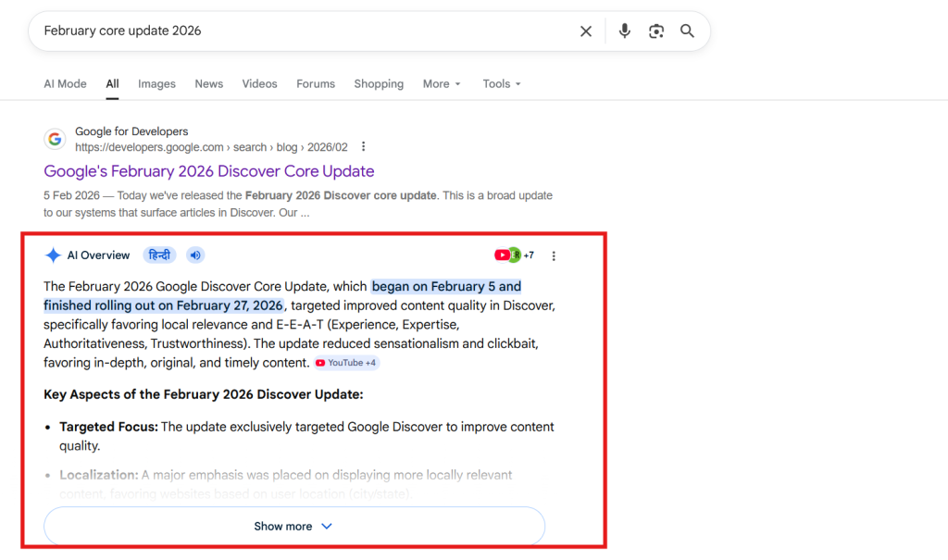Open the Google for Developers result options menu

(x=363, y=146)
